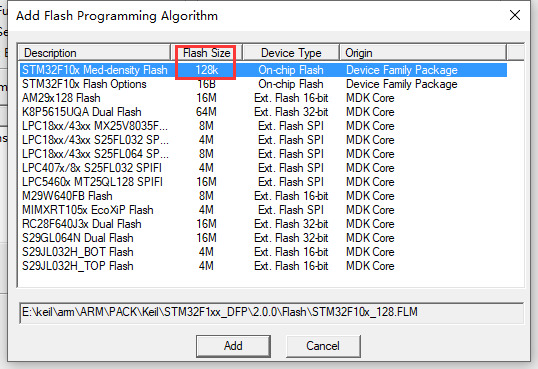Click the FLM file path field
This screenshot has width=538, height=369.
(271, 312)
